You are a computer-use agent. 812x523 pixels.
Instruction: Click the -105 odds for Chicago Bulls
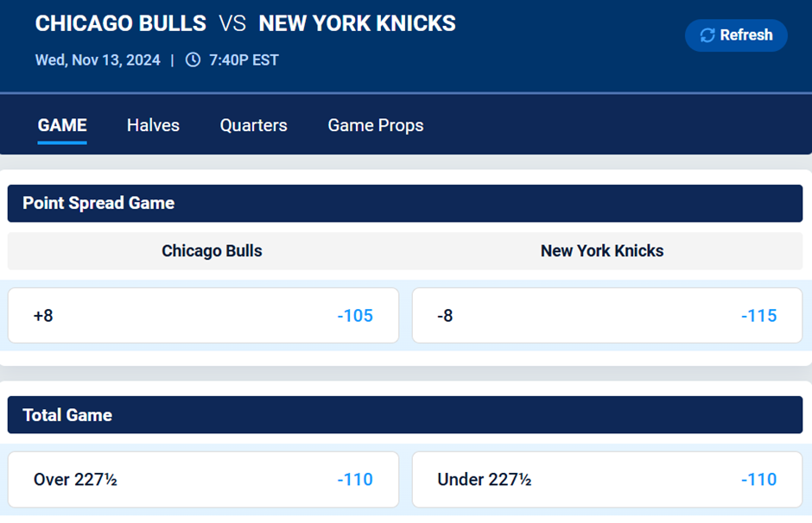click(x=355, y=315)
